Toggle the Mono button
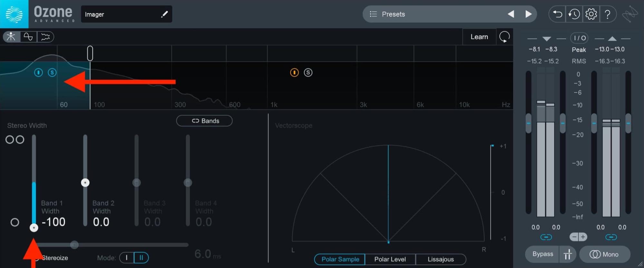Image resolution: width=644 pixels, height=268 pixels. point(604,254)
